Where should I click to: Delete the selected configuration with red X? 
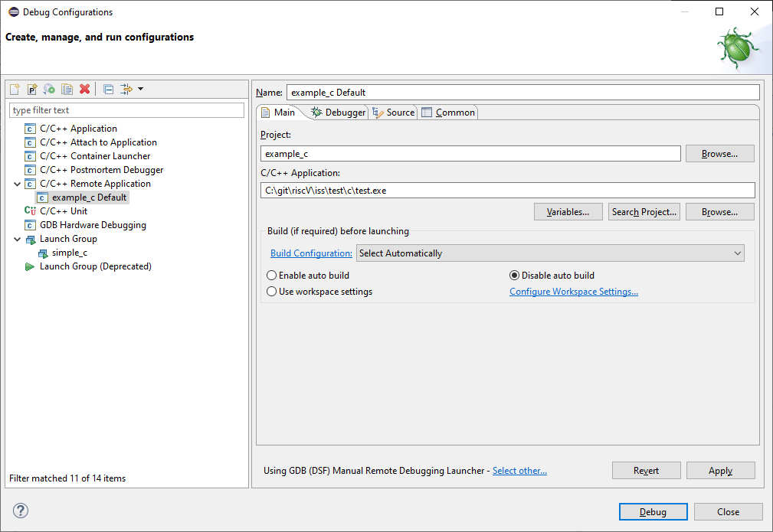point(84,90)
